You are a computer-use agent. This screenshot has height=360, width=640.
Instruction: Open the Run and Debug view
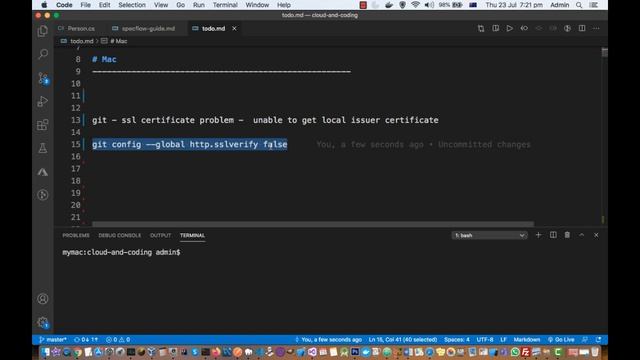point(43,101)
